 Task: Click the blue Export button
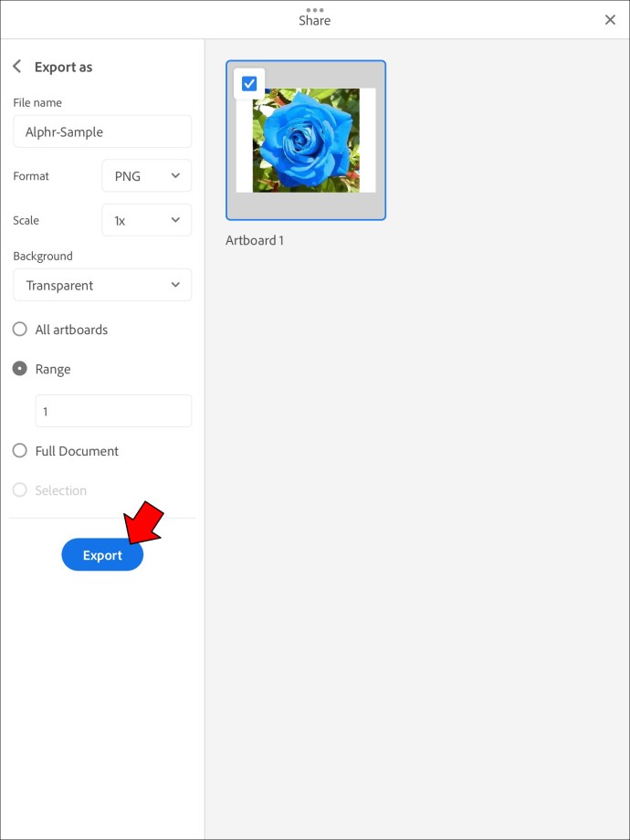point(102,554)
